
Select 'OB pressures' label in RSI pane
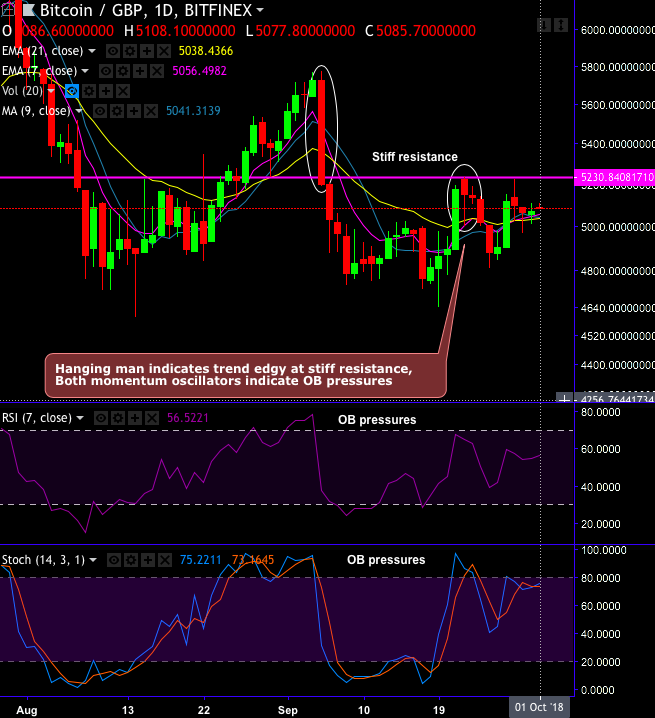click(x=377, y=420)
